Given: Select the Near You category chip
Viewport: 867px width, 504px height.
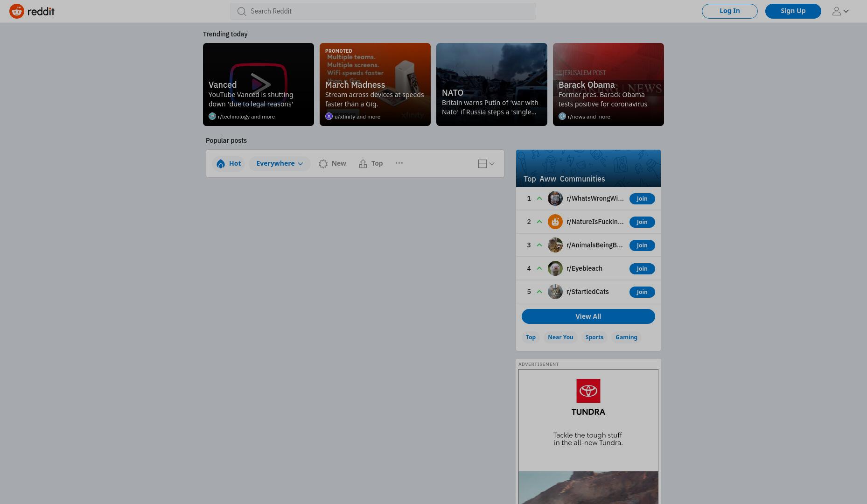Looking at the screenshot, I should coord(560,337).
